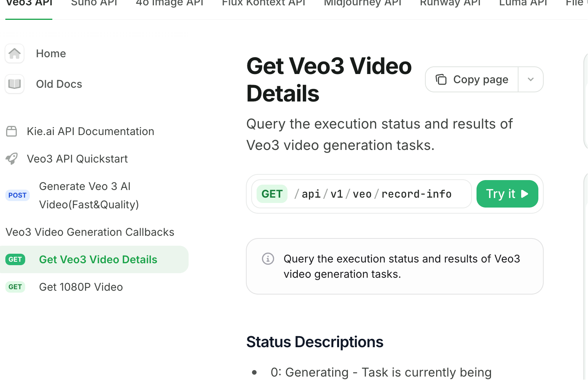
Task: Go to Generate Veo 3 AI Video page
Action: pos(89,195)
